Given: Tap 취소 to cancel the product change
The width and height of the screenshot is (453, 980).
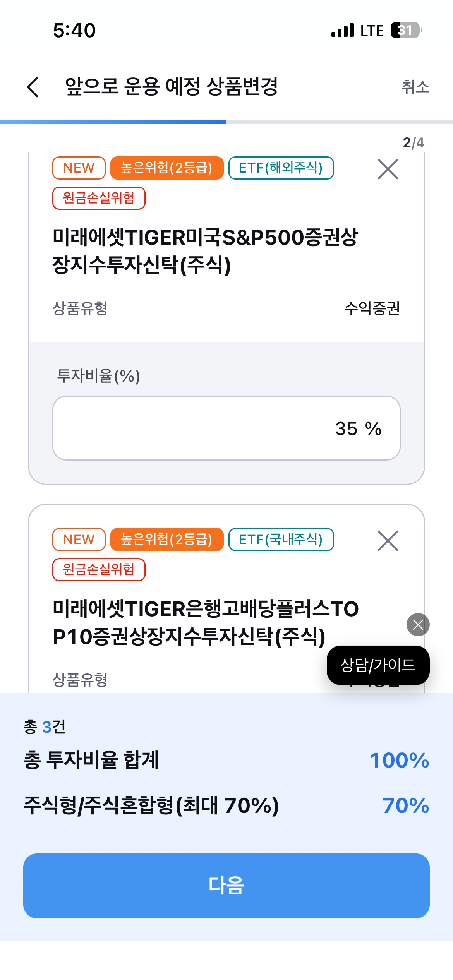Looking at the screenshot, I should tap(415, 87).
